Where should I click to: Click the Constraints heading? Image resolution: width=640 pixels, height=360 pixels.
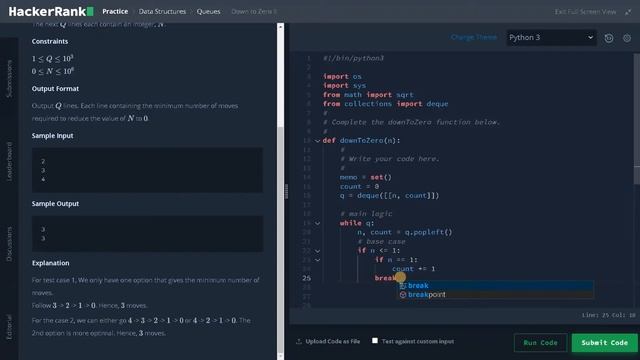point(50,41)
